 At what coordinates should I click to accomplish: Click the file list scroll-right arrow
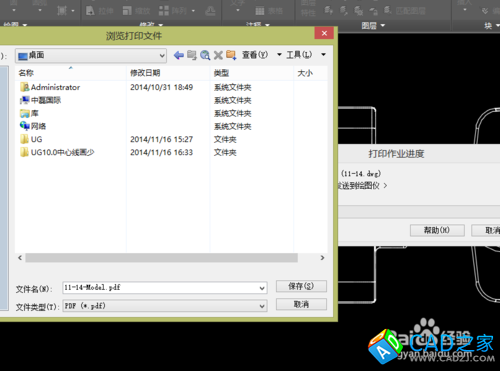point(322,258)
